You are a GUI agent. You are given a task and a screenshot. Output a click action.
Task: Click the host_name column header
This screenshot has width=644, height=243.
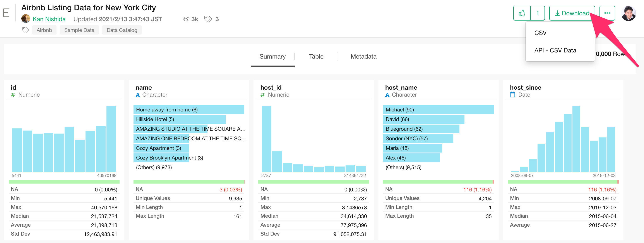pyautogui.click(x=401, y=87)
